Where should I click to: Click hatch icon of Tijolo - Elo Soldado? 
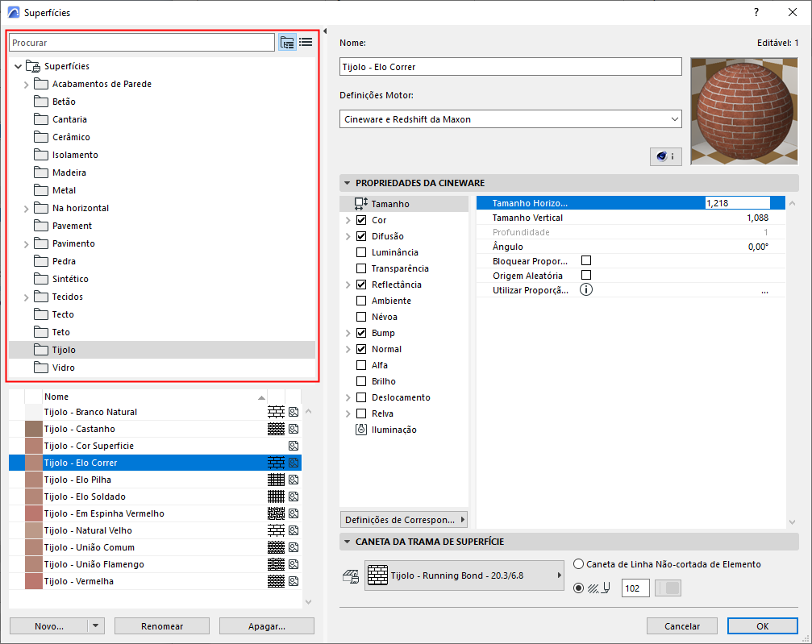276,497
